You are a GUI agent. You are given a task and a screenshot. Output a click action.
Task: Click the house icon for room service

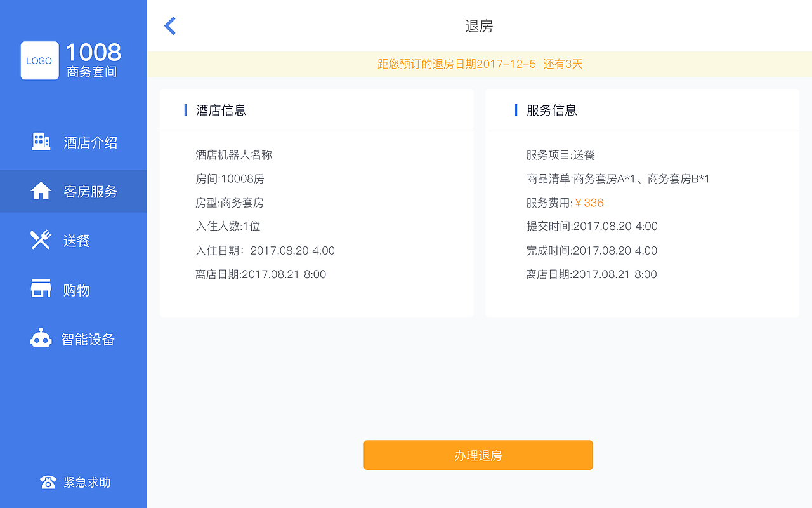coord(41,191)
